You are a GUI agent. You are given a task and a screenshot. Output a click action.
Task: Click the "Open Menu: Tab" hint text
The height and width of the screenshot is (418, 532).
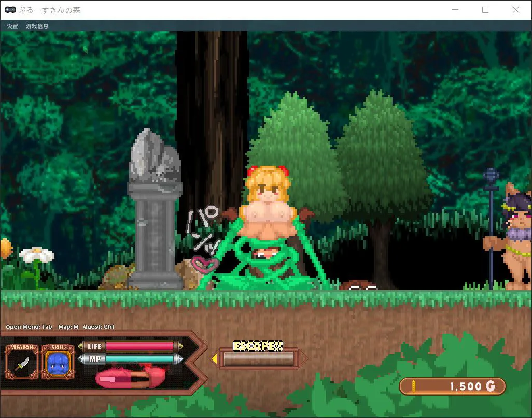[x=29, y=327]
